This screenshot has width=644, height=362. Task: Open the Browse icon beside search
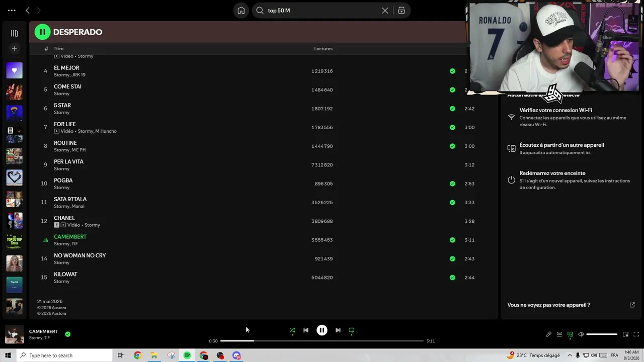click(401, 11)
